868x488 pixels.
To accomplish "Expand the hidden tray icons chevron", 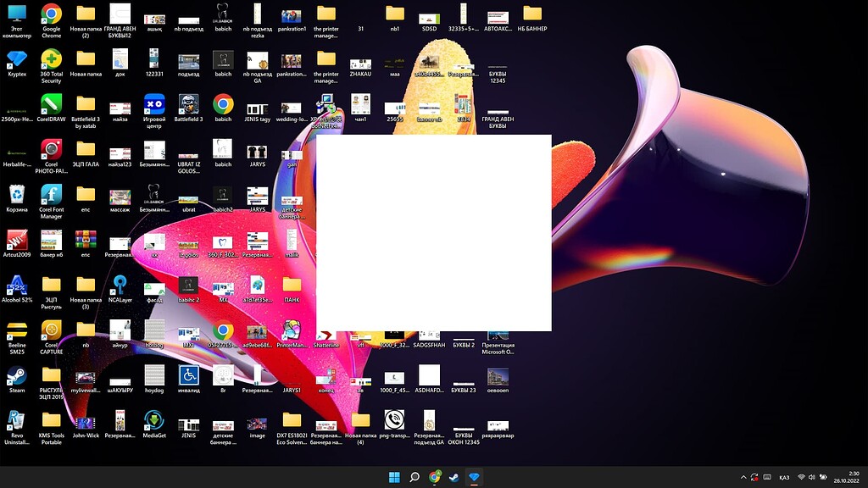I will coord(743,477).
